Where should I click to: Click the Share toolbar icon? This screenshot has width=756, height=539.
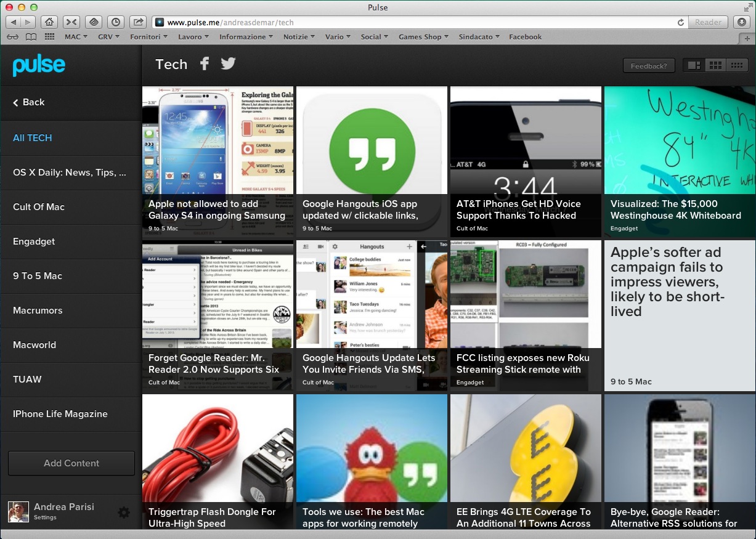pos(139,22)
